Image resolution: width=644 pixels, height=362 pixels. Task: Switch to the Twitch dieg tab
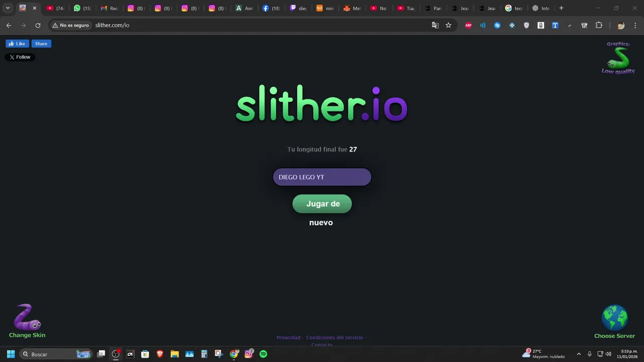[298, 8]
